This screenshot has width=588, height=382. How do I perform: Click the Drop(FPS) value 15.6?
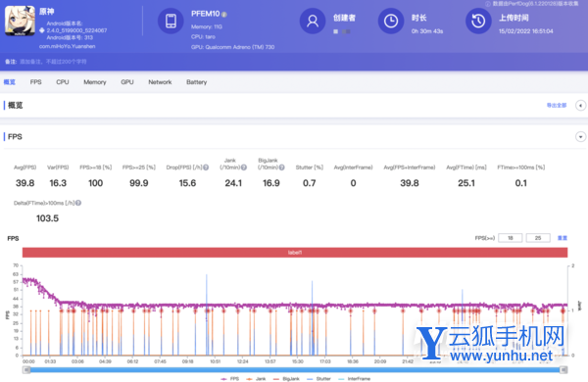coord(187,183)
